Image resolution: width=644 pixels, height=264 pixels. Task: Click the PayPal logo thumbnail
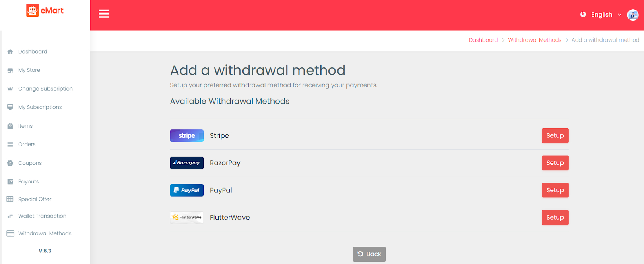[x=187, y=190]
